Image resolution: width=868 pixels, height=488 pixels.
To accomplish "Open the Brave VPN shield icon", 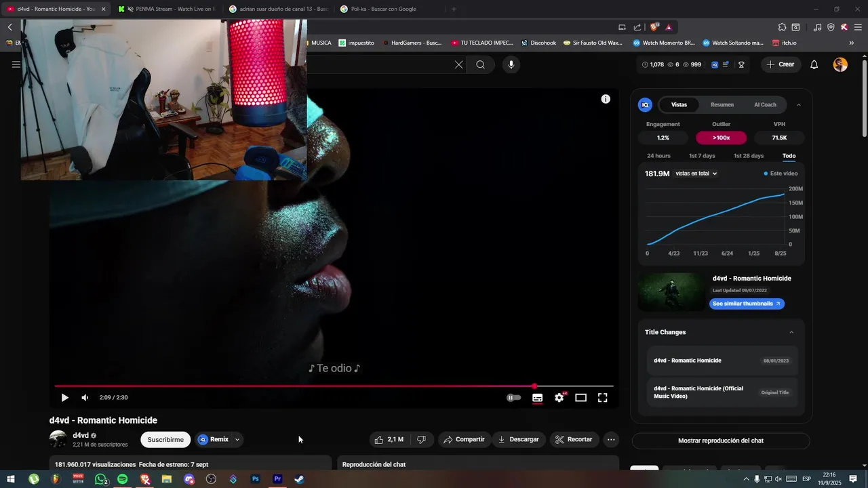I will (831, 27).
